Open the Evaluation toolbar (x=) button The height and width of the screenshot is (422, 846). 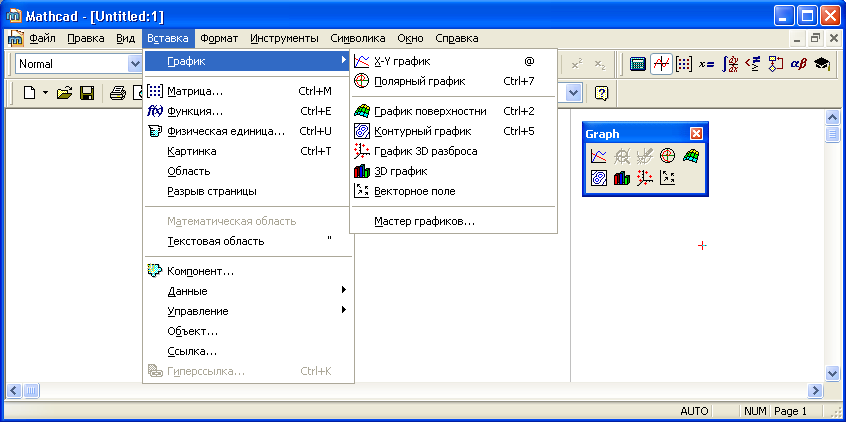[706, 64]
